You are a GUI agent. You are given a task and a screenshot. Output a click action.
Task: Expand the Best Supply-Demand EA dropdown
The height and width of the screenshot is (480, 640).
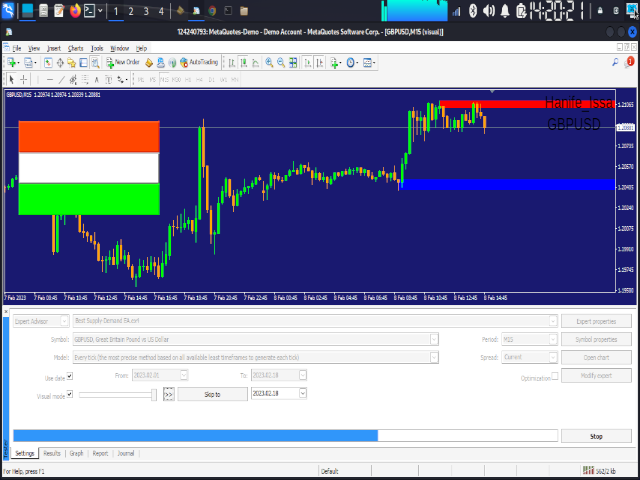pos(553,321)
